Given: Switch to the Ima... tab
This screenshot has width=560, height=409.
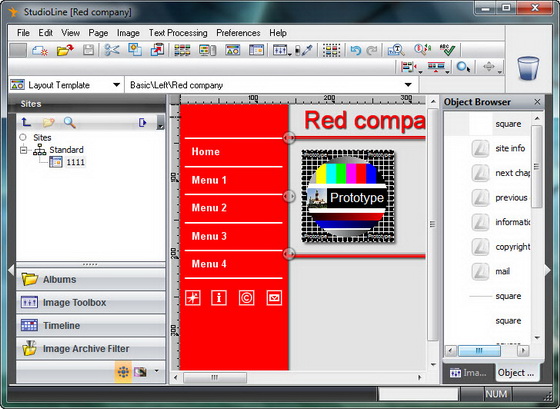Looking at the screenshot, I should point(469,373).
